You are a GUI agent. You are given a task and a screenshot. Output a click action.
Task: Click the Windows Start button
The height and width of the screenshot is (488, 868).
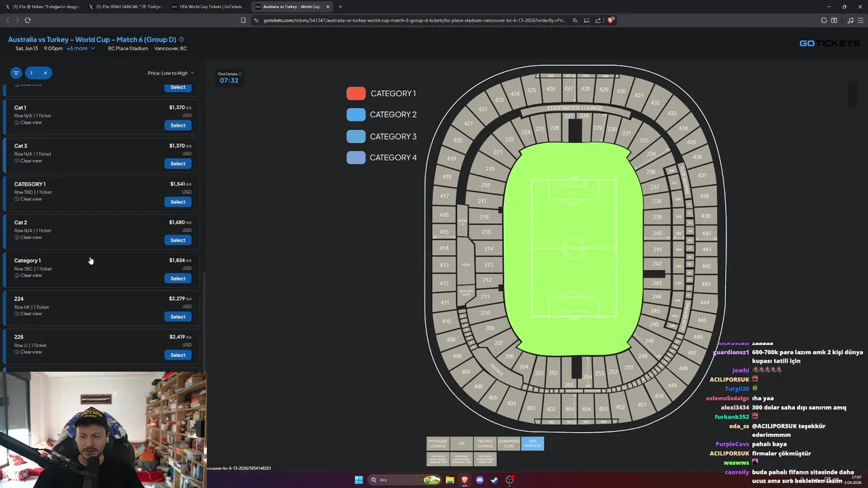tap(359, 480)
